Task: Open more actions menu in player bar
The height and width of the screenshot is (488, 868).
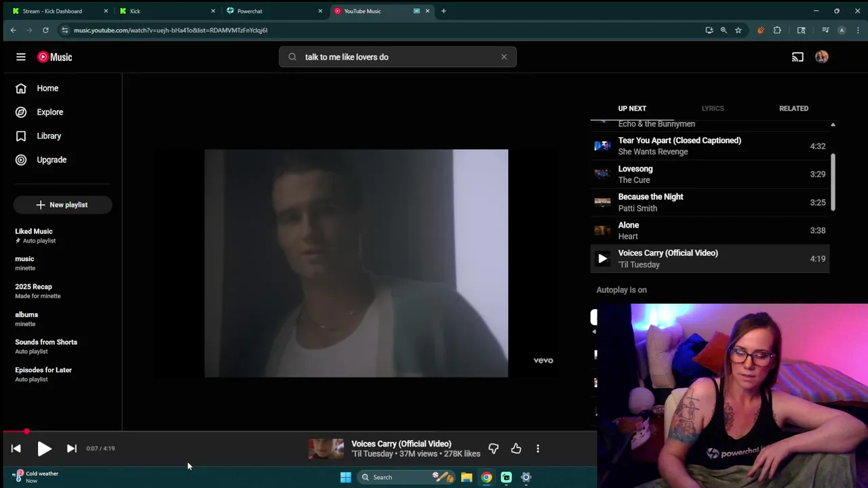Action: coord(538,448)
